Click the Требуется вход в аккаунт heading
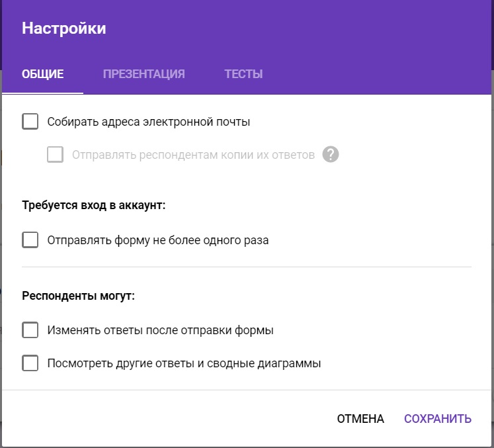The image size is (494, 448). click(93, 205)
